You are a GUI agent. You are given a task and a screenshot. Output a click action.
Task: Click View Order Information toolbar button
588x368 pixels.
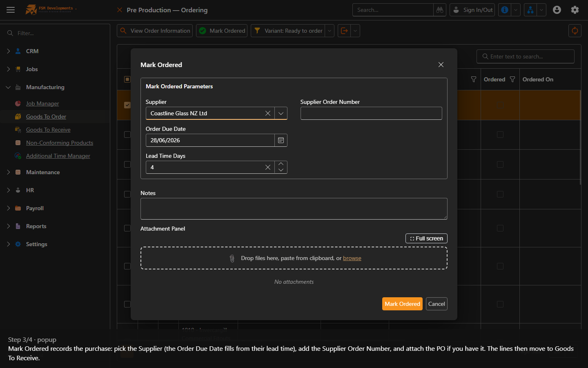pyautogui.click(x=155, y=31)
